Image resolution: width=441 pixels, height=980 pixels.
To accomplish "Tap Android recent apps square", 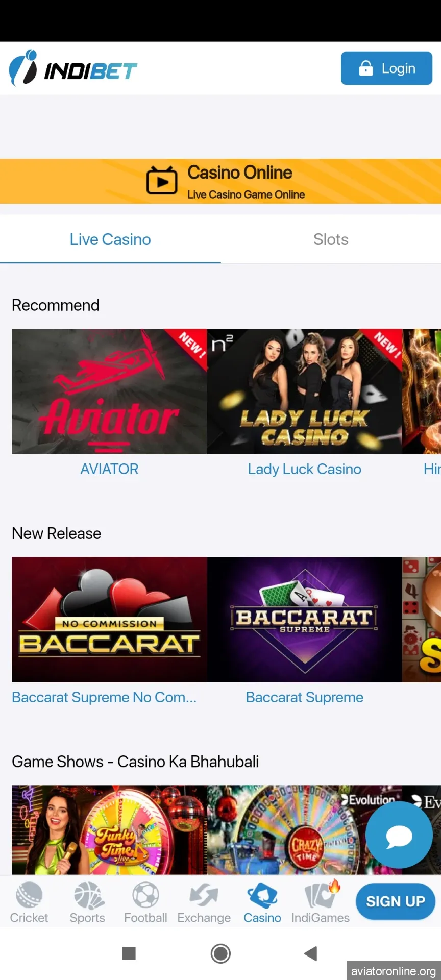I will (129, 953).
